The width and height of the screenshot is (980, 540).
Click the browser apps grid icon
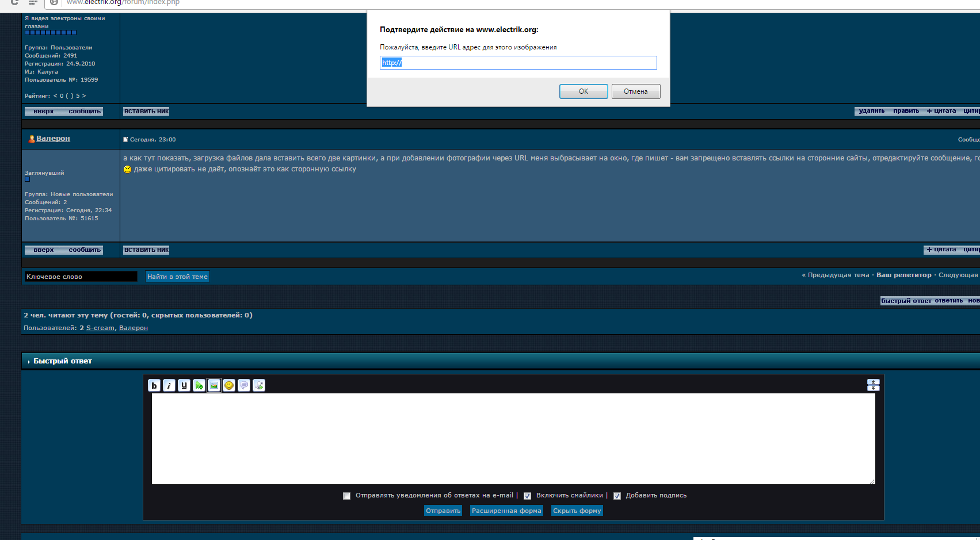[33, 2]
